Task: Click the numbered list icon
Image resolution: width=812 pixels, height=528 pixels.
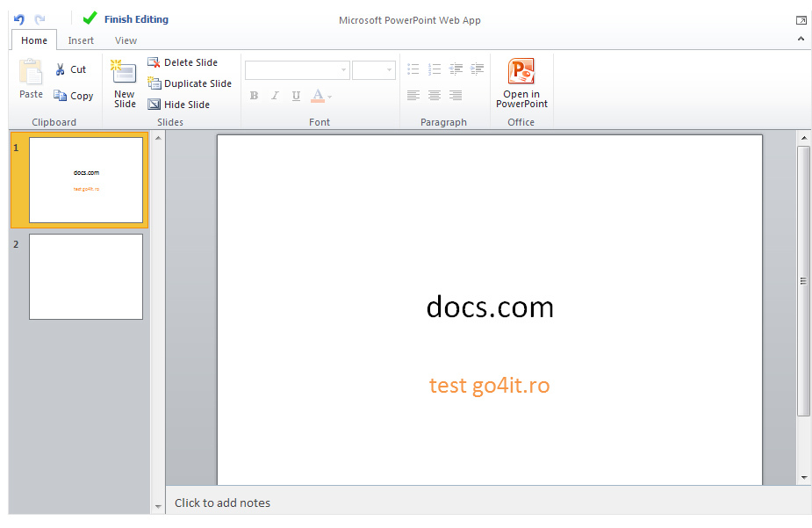Action: click(x=435, y=69)
